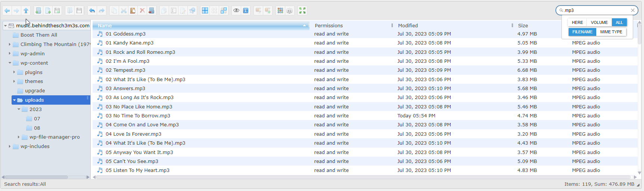
Task: Select file 01 Goddess.mp3
Action: pos(365,34)
